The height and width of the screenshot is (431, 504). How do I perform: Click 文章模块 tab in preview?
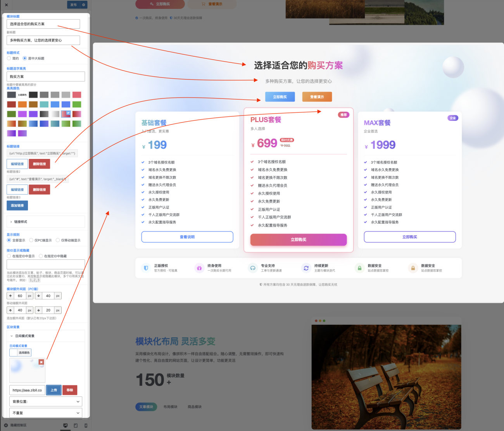coord(146,407)
